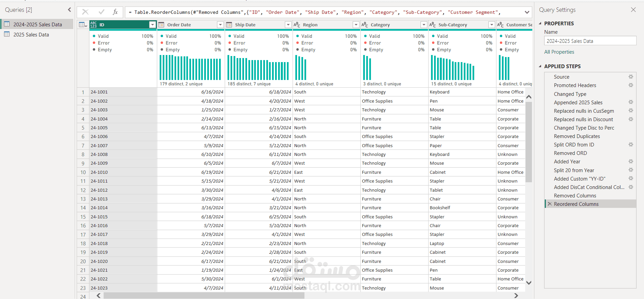The width and height of the screenshot is (644, 299).
Task: Click the Order Date cell 6/16/2024
Action: pyautogui.click(x=191, y=92)
